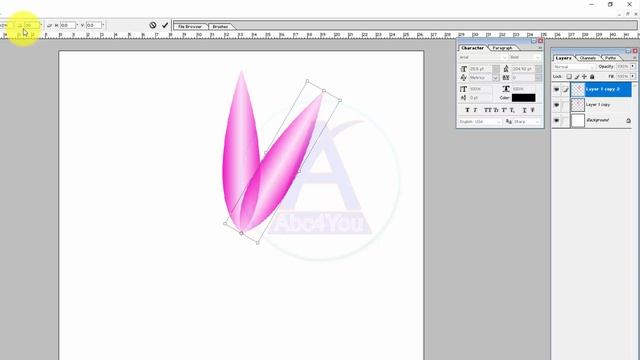Image resolution: width=640 pixels, height=360 pixels.
Task: Open the black text Color swatch
Action: coord(523,98)
